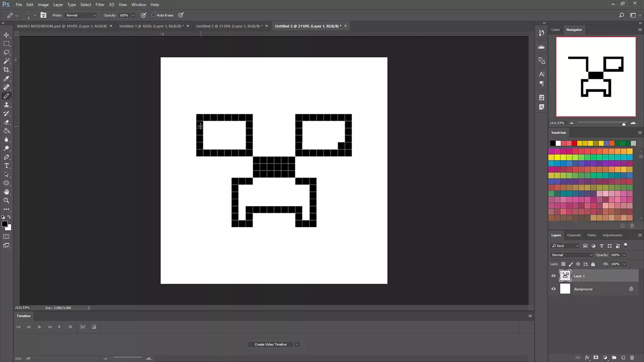This screenshot has height=362, width=644.
Task: Delete layer with trash icon
Action: [632, 357]
